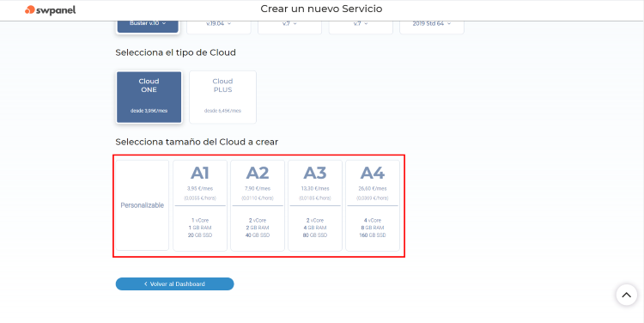
Task: Click the Volver al Dashboard button
Action: tap(174, 284)
